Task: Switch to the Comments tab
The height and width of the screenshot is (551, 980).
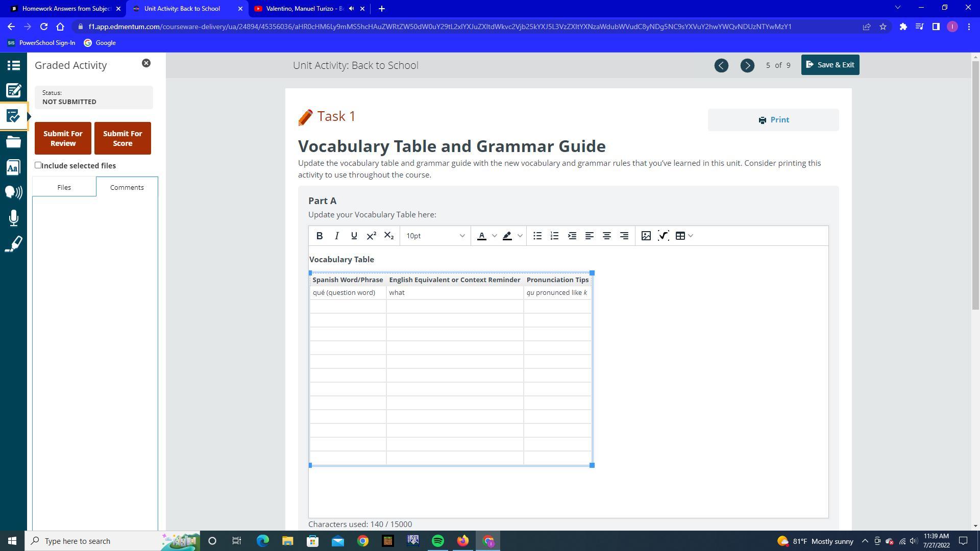Action: (127, 187)
